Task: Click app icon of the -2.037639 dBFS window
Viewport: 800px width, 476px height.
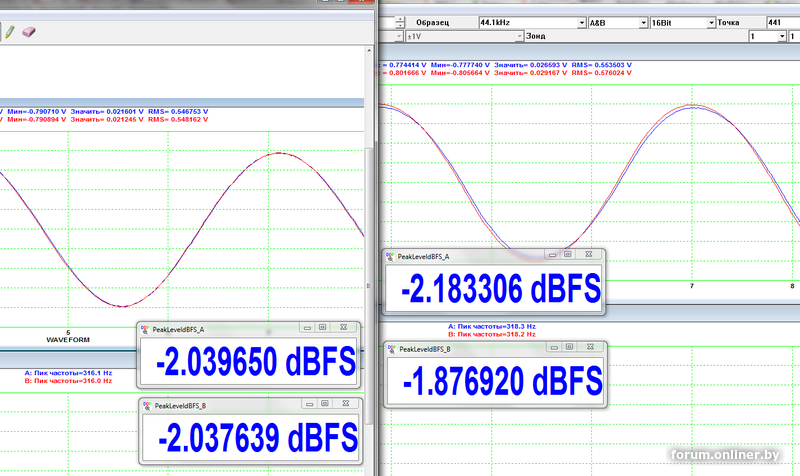Action: 147,405
